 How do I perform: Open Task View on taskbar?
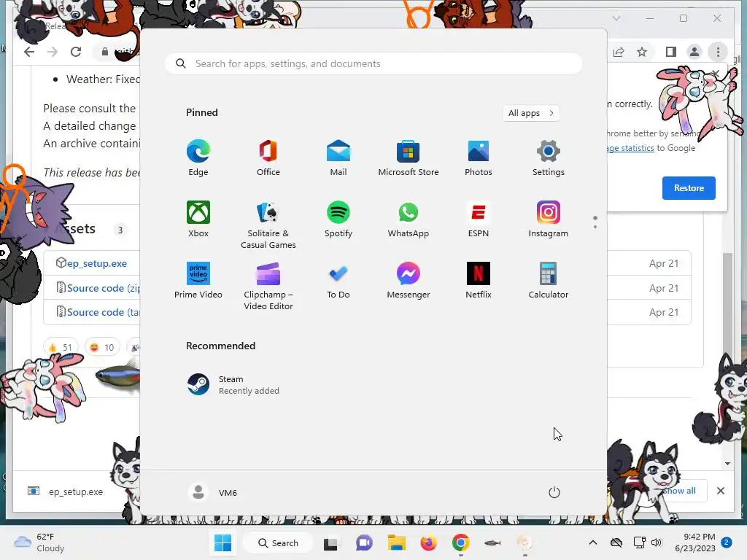coord(330,543)
